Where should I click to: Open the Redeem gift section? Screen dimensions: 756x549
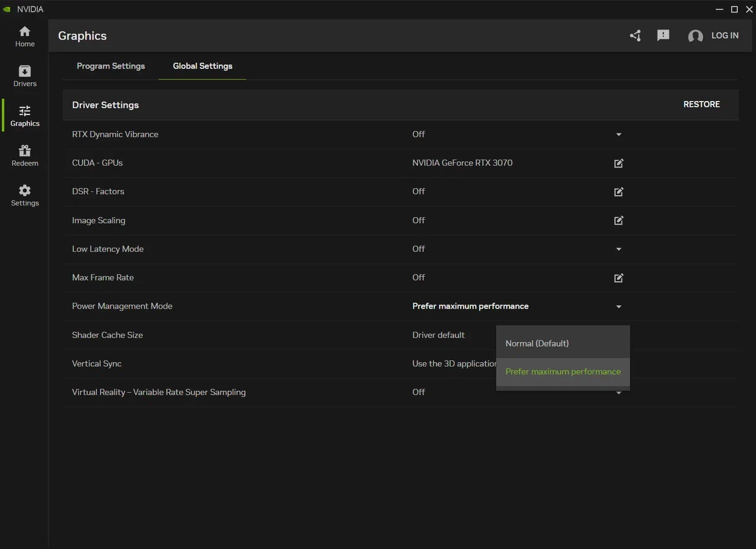pos(25,155)
